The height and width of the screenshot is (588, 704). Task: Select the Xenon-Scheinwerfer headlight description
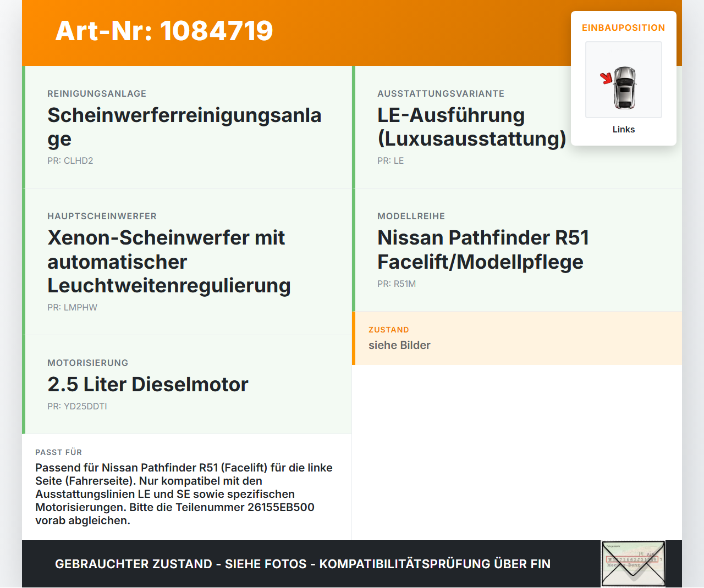[169, 262]
